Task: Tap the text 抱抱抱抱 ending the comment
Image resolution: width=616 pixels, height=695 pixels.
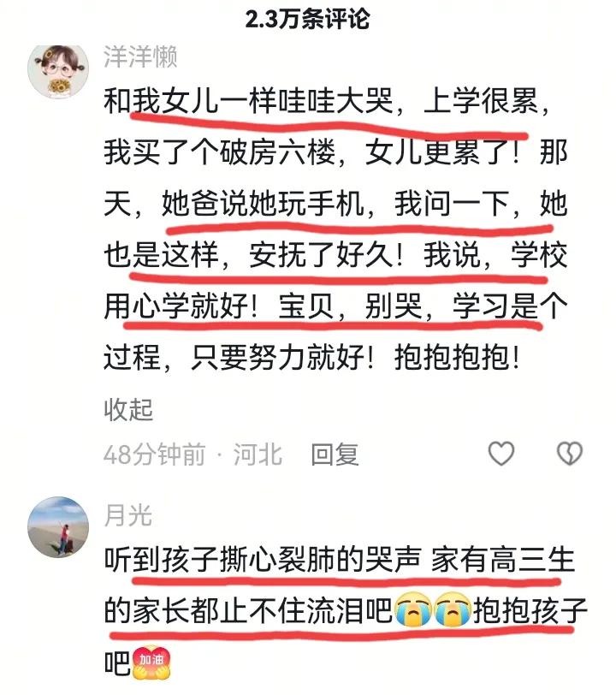Action: [x=452, y=357]
